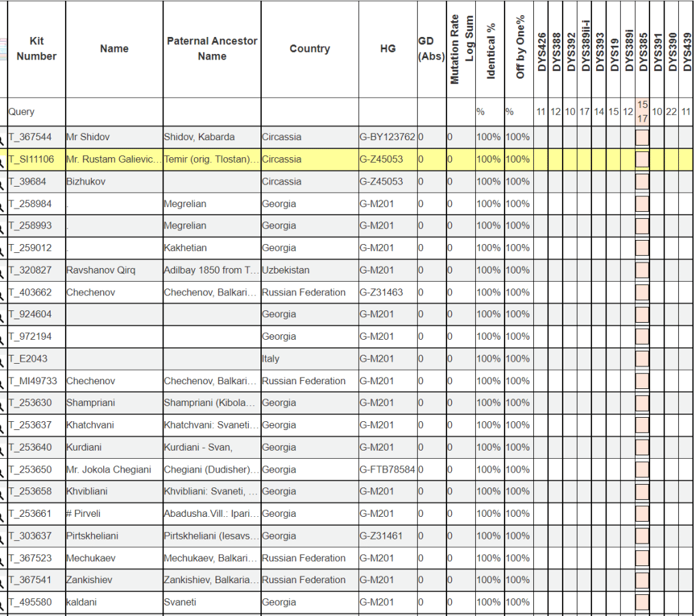The width and height of the screenshot is (700, 616).
Task: Click the Query row label
Action: (21, 111)
